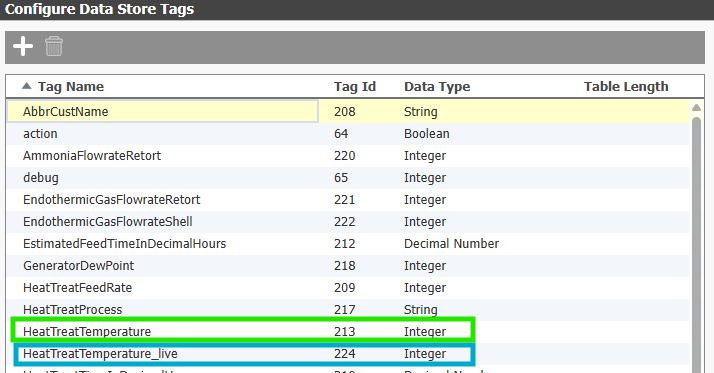Viewport: 714px width, 373px height.
Task: Select the EndothermicGasFlowrateShell tag
Action: coord(108,221)
